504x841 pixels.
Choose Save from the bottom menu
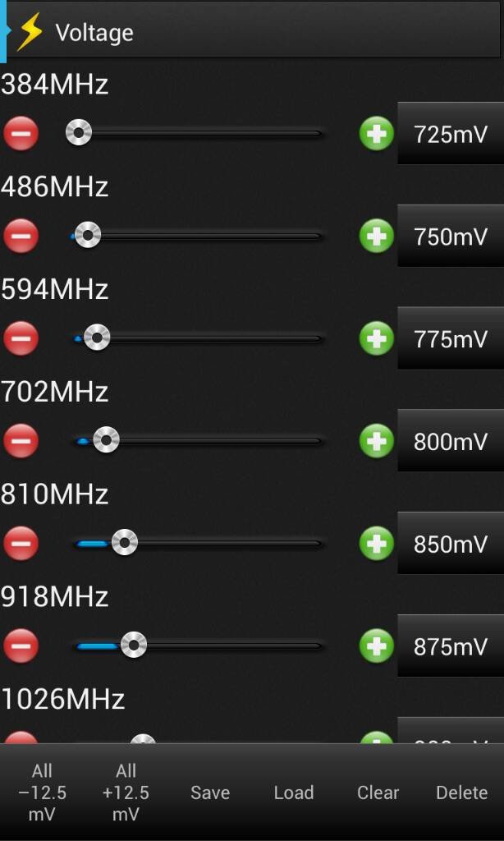click(210, 793)
